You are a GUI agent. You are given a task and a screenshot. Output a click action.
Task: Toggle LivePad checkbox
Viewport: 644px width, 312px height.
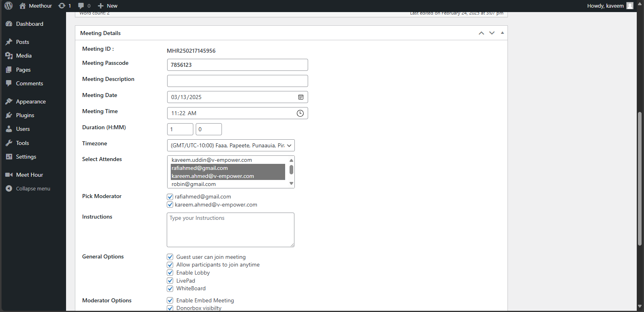(x=170, y=281)
